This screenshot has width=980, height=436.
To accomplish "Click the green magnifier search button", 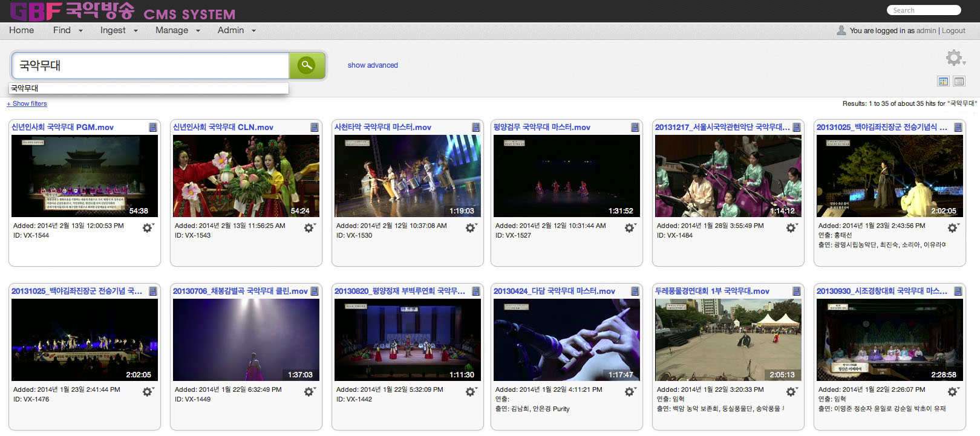I will click(x=307, y=65).
